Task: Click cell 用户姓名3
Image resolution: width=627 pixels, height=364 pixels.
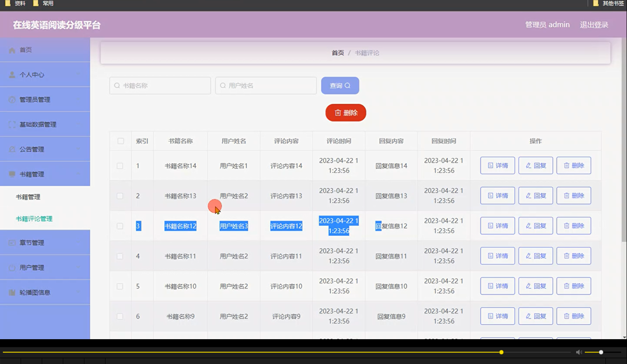Action: click(234, 226)
